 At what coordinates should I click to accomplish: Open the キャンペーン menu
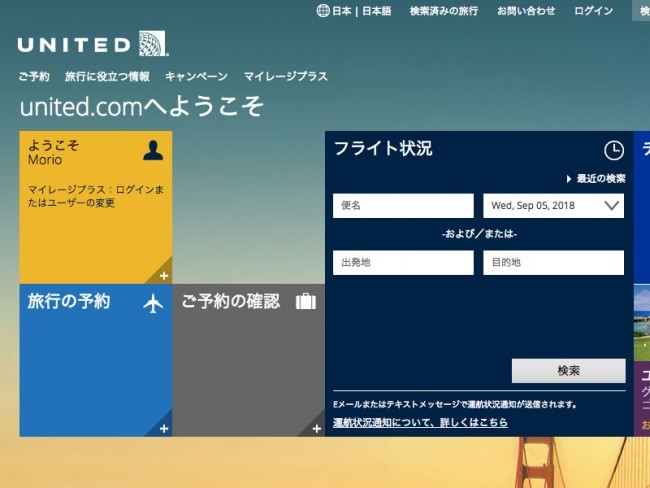(196, 76)
